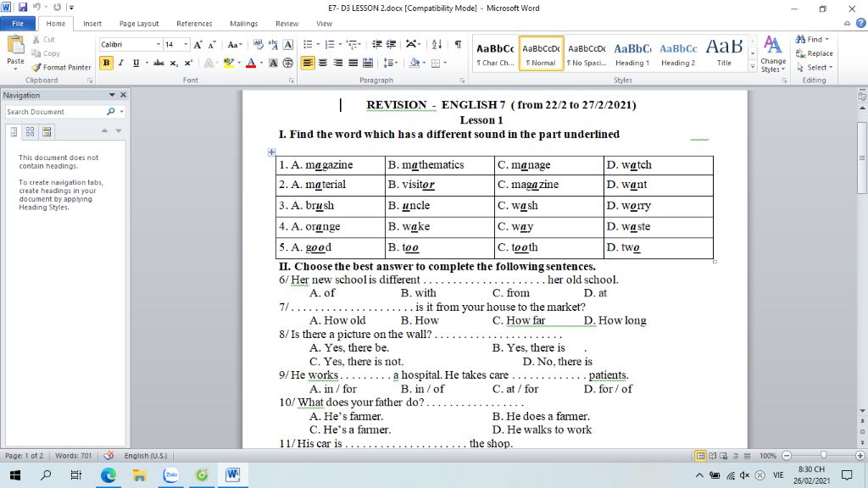Browse headings tab in Navigation pane
868x488 pixels.
tap(14, 131)
